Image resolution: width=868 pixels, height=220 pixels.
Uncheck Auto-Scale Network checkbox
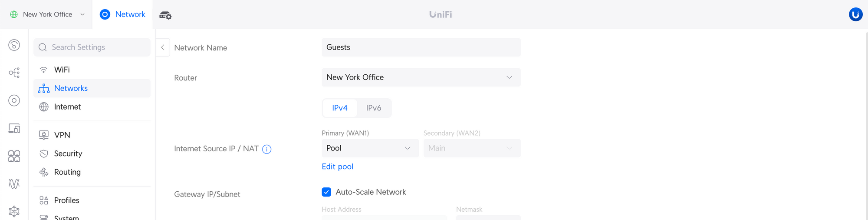pyautogui.click(x=326, y=192)
